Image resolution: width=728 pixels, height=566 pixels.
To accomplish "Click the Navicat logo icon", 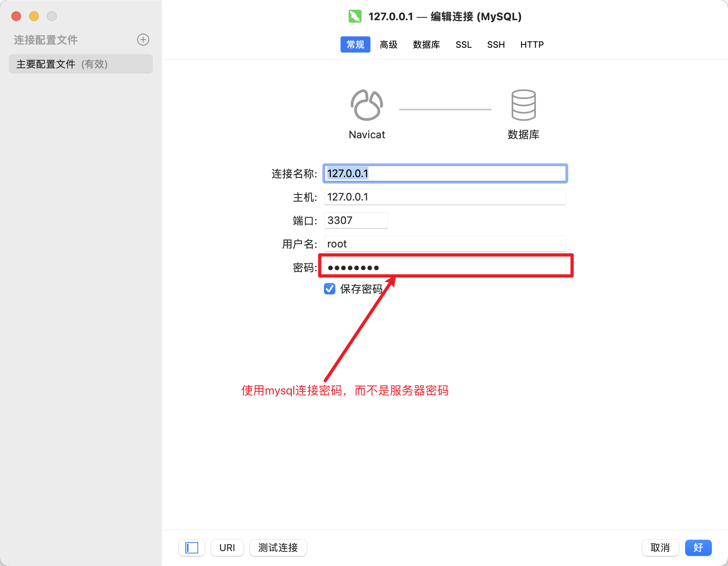I will [x=367, y=105].
